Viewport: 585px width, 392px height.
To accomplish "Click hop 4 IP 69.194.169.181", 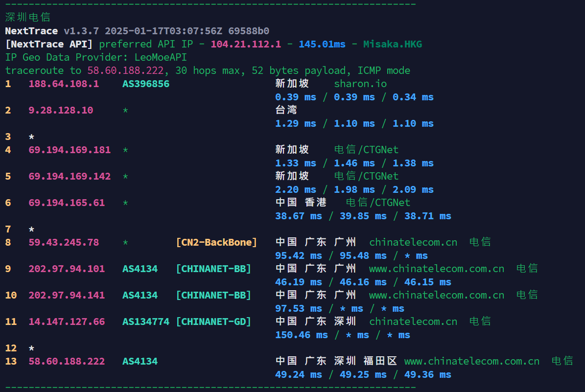I will coord(70,150).
